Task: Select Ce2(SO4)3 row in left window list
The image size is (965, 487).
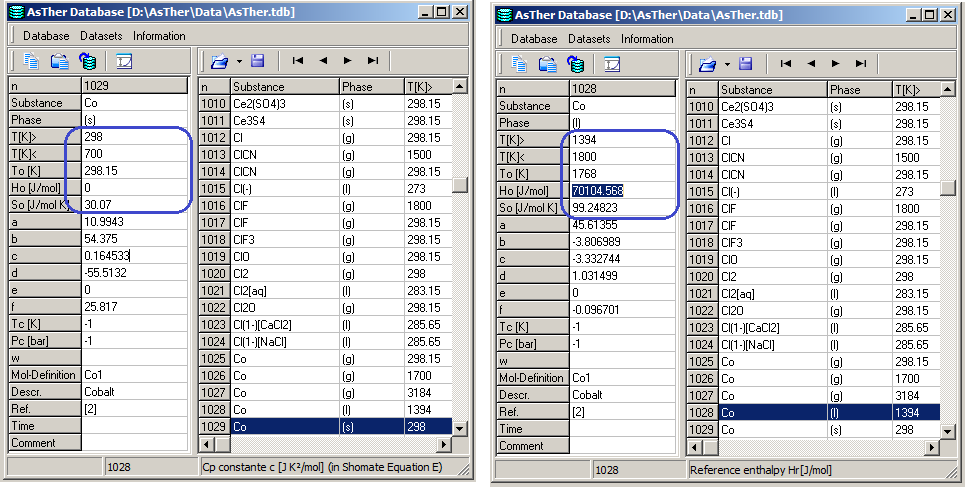Action: click(x=326, y=103)
